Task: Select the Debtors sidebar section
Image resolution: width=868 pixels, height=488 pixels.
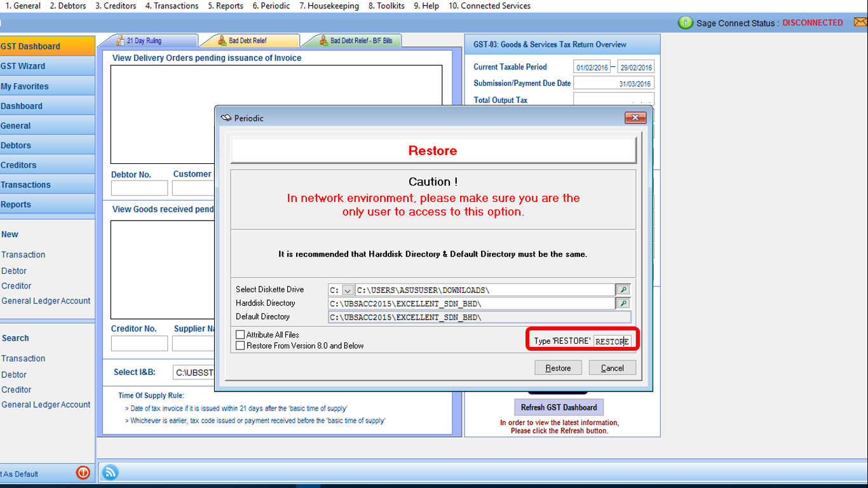Action: pyautogui.click(x=47, y=146)
